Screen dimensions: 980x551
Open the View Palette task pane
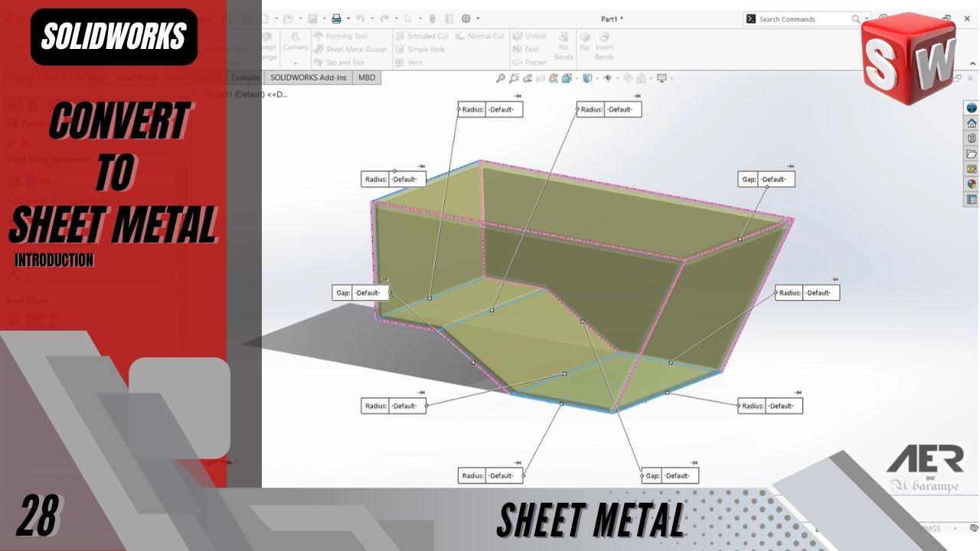tap(972, 169)
